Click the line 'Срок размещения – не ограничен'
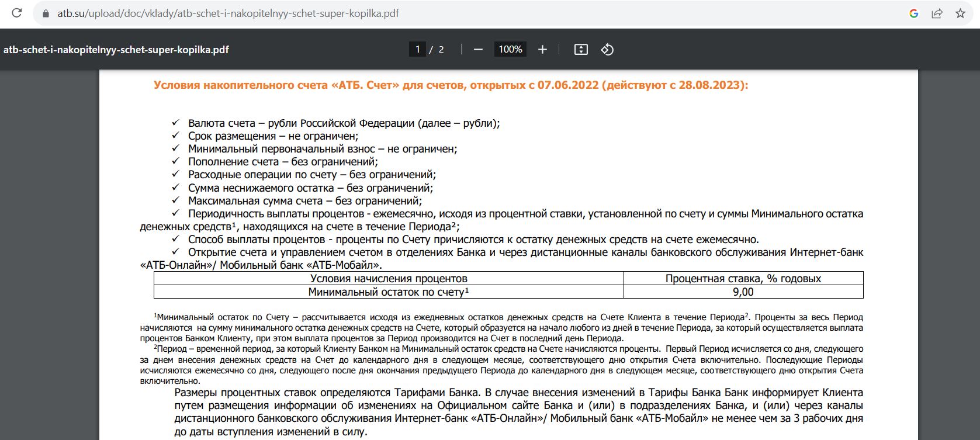 coord(273,136)
